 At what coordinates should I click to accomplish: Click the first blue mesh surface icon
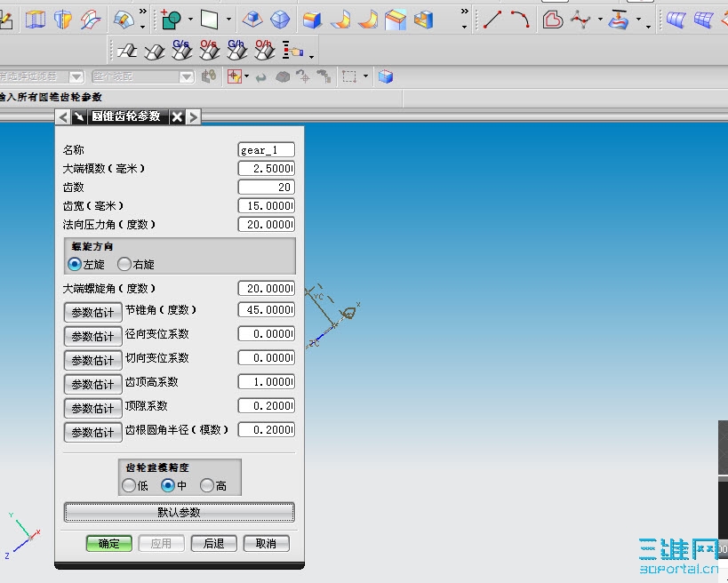[x=676, y=20]
